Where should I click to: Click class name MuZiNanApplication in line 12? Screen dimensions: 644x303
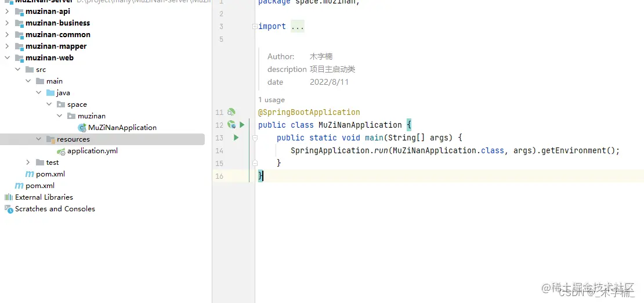click(x=360, y=125)
